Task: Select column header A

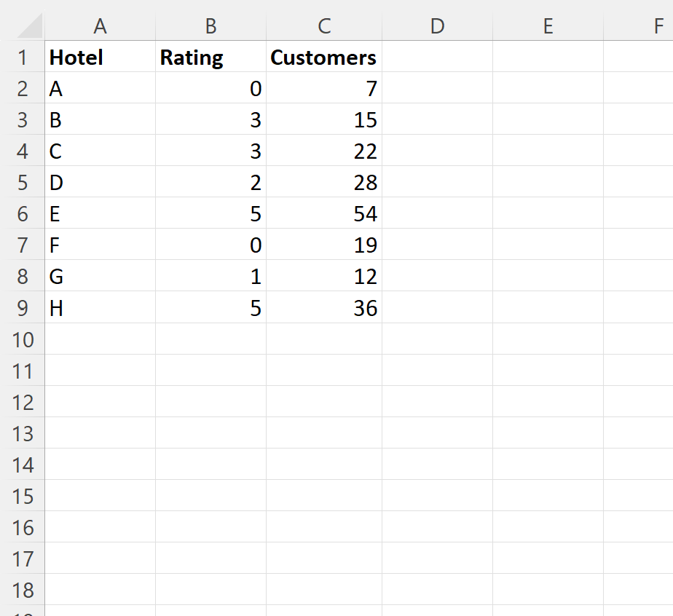Action: (x=100, y=25)
